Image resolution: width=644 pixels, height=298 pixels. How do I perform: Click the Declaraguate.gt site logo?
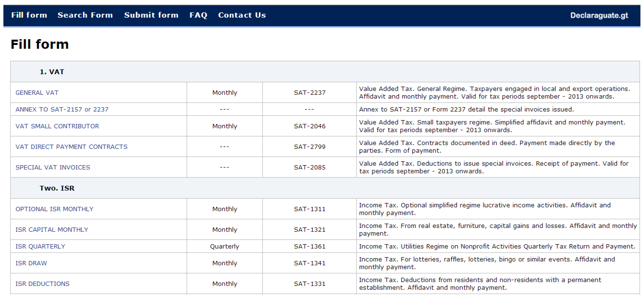click(599, 15)
